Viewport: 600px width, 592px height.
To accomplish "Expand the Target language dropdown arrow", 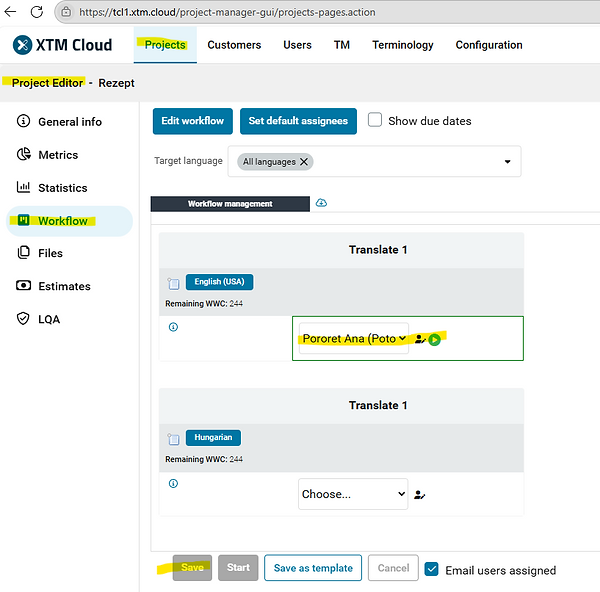I will click(x=507, y=161).
